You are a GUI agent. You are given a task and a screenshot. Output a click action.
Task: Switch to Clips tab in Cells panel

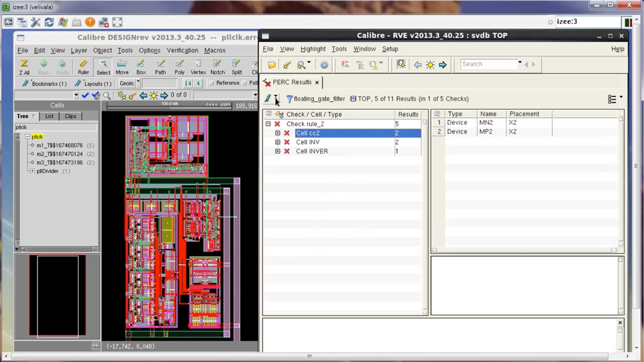tap(70, 116)
